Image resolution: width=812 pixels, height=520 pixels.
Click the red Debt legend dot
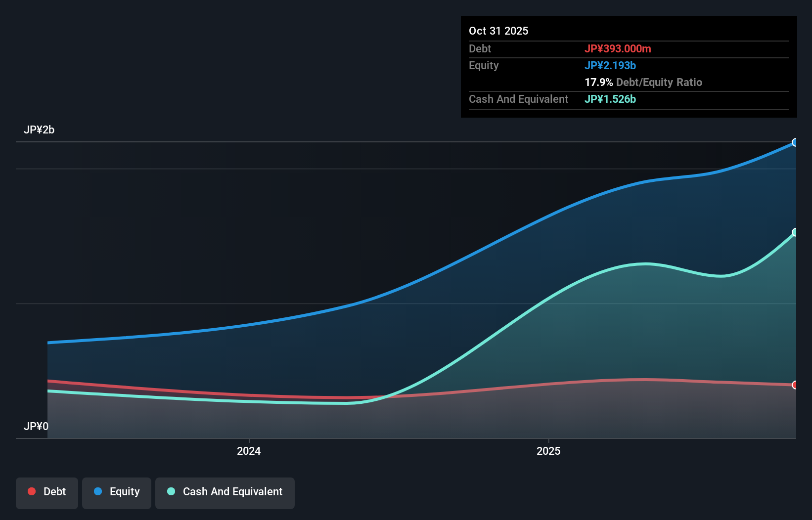(x=31, y=491)
